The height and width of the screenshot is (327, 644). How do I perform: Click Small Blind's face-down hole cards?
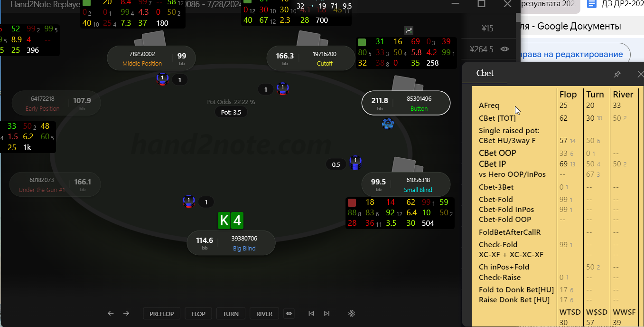point(407,164)
